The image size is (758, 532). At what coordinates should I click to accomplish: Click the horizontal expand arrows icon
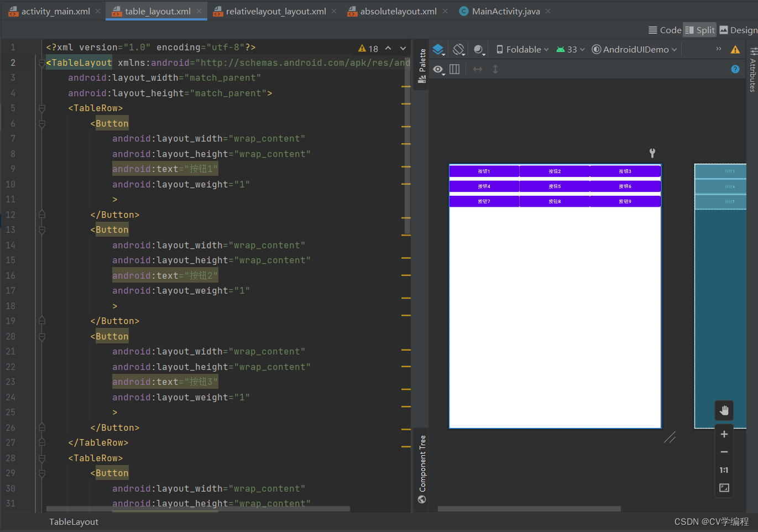click(x=478, y=69)
